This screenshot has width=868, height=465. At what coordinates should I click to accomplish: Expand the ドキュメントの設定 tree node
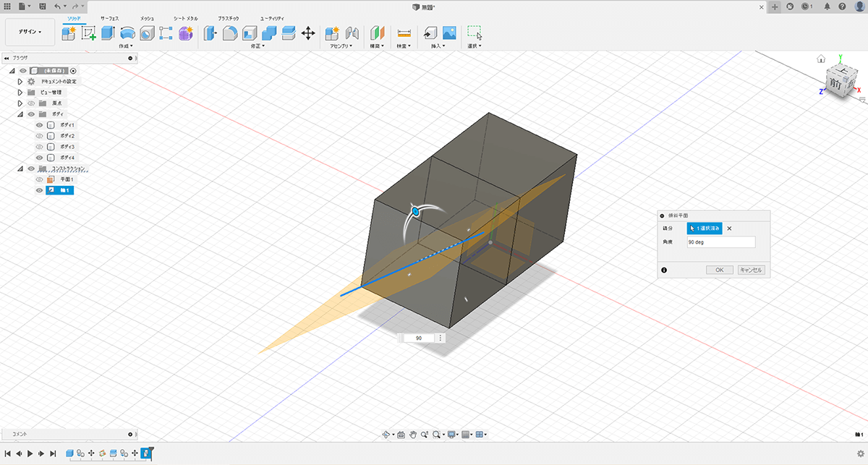click(x=20, y=82)
